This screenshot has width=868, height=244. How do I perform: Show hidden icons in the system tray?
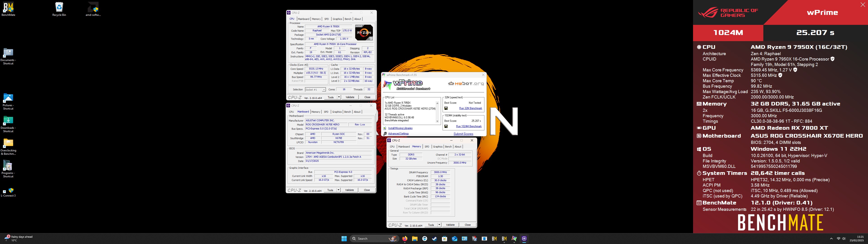pos(831,239)
